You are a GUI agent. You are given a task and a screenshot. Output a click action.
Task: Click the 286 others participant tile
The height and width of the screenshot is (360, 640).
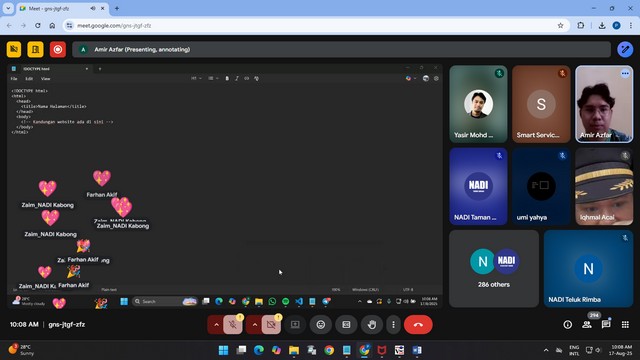(494, 269)
